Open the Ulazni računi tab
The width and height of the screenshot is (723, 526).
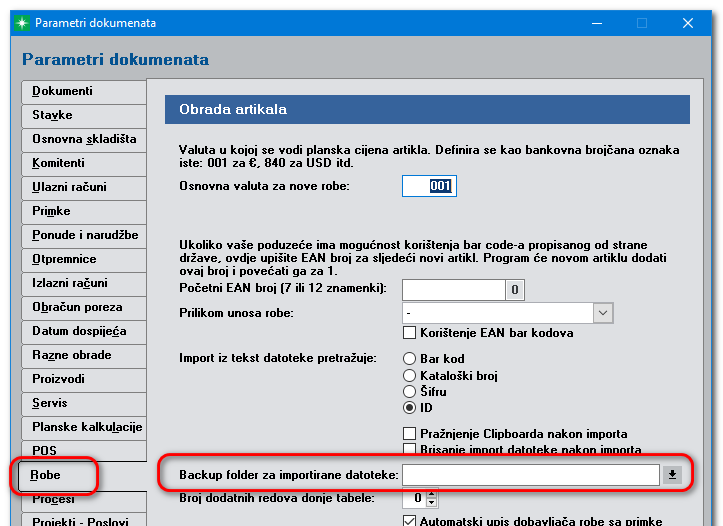click(x=83, y=187)
